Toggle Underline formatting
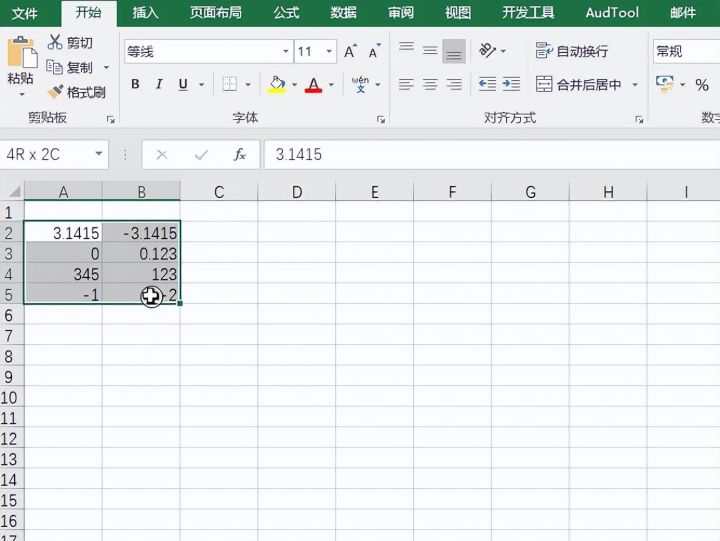The height and width of the screenshot is (541, 720). coord(183,84)
